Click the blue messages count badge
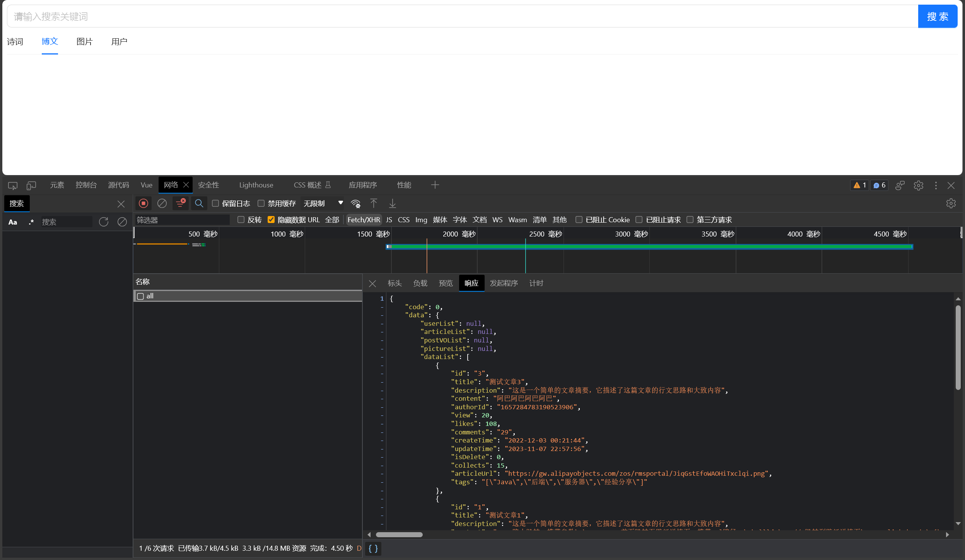Screen dimensions: 965x560 880,186
